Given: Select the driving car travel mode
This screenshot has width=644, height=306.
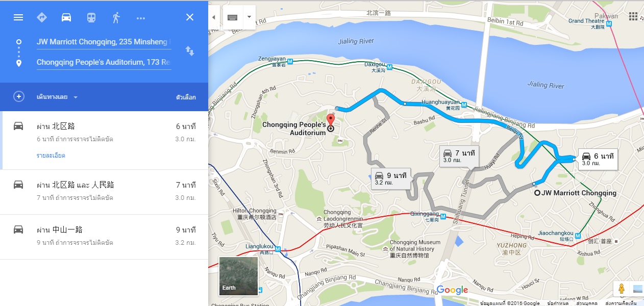Looking at the screenshot, I should pyautogui.click(x=66, y=17).
